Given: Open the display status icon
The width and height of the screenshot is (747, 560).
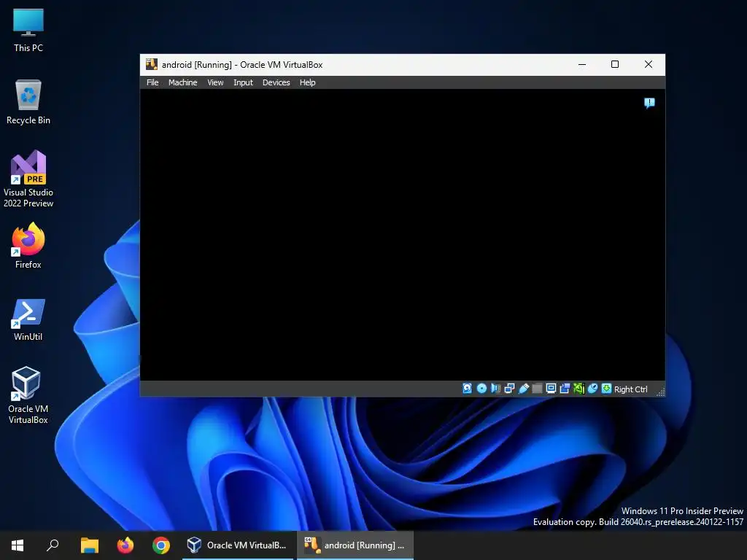Looking at the screenshot, I should (551, 389).
